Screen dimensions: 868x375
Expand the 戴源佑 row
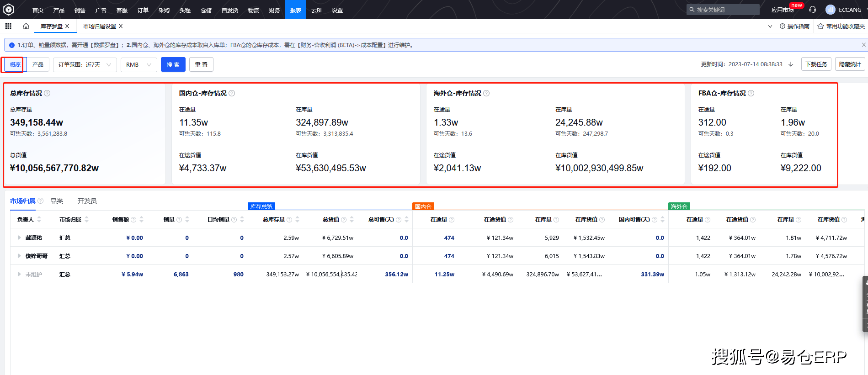pyautogui.click(x=19, y=238)
